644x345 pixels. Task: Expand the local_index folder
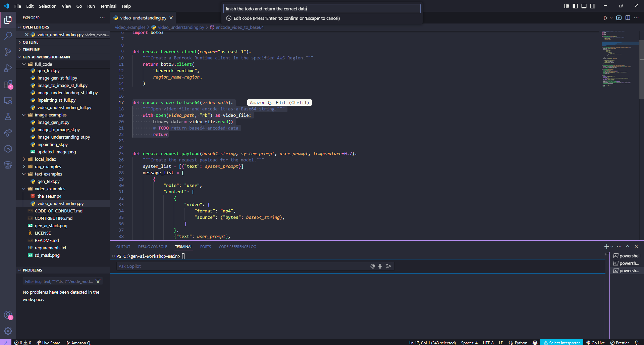tap(24, 159)
